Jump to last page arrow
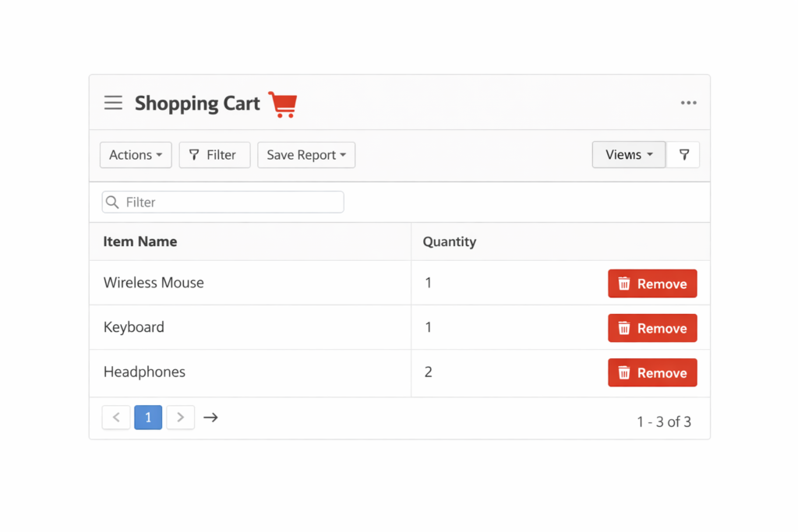Screen dimensions: 798x532 tap(210, 417)
